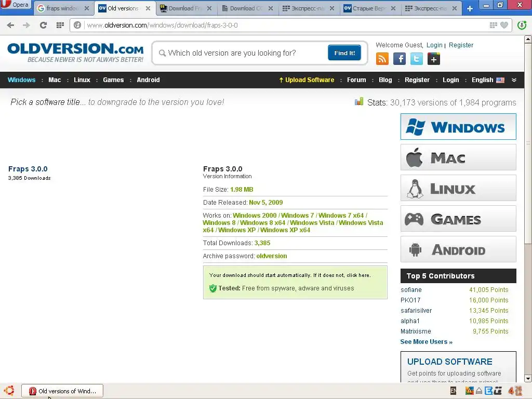Image resolution: width=532 pixels, height=399 pixels.
Task: Expand the navigation bar double chevron
Action: (514, 80)
